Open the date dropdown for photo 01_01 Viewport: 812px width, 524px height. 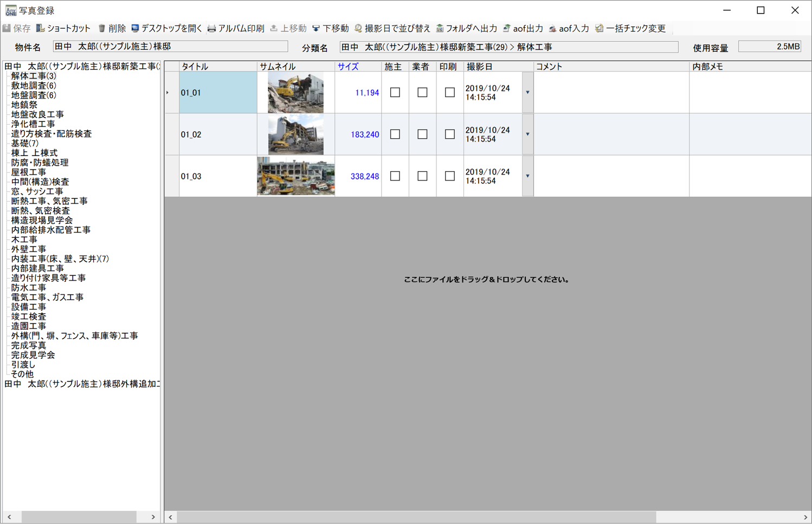526,92
